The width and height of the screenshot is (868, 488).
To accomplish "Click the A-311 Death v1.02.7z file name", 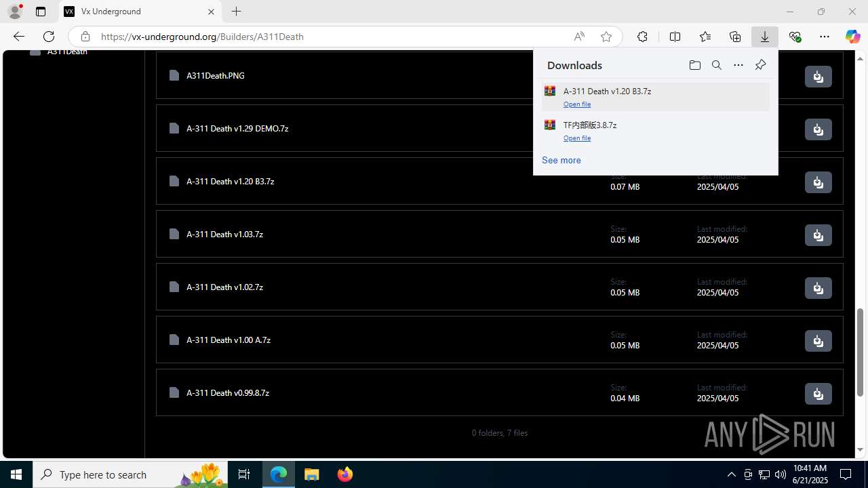I will (x=224, y=287).
